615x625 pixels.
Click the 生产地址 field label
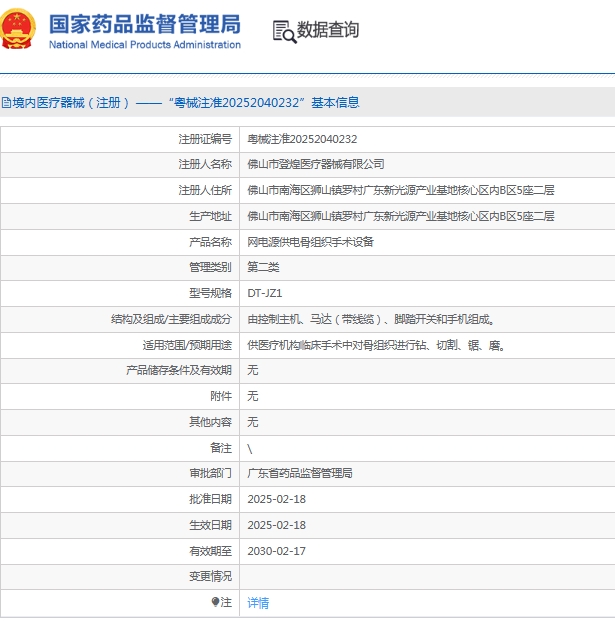(210, 216)
